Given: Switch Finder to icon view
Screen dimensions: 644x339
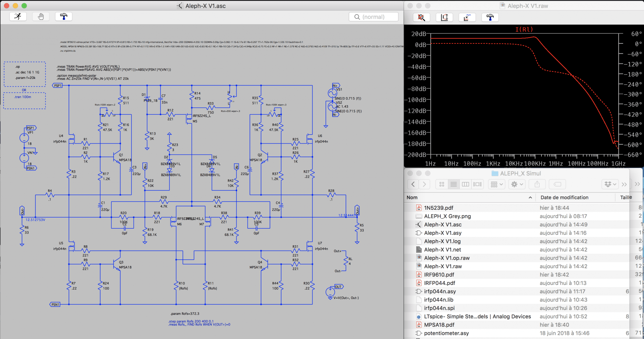Looking at the screenshot, I should tap(442, 184).
